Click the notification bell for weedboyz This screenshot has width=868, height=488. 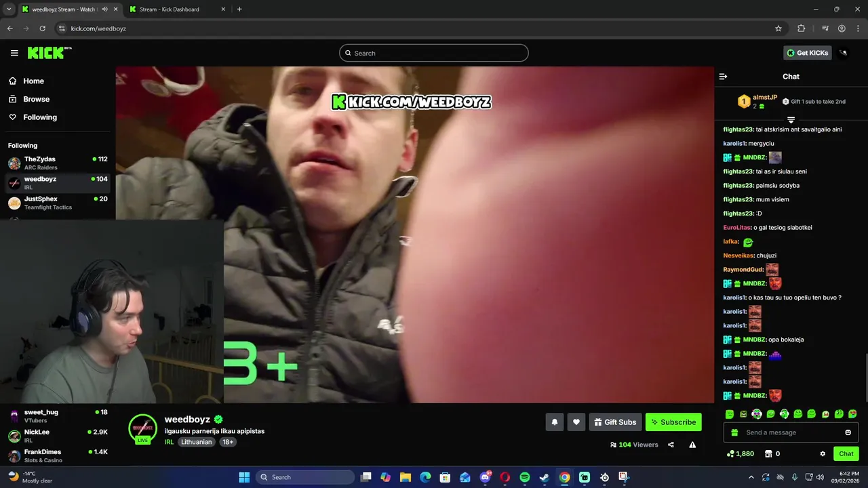pyautogui.click(x=555, y=422)
